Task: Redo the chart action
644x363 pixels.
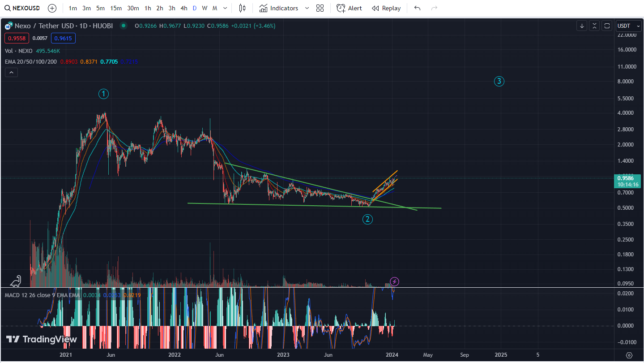Action: click(x=434, y=8)
